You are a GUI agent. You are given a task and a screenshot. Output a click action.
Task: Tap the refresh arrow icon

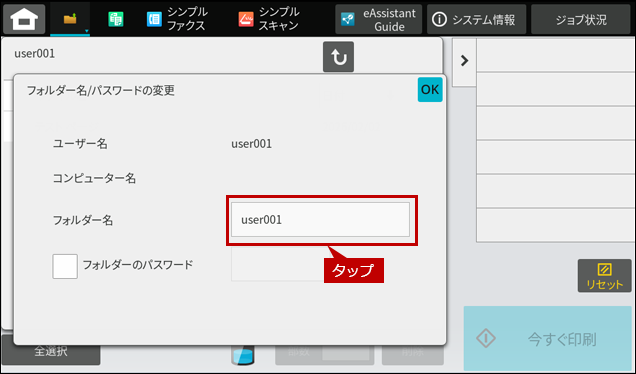338,57
